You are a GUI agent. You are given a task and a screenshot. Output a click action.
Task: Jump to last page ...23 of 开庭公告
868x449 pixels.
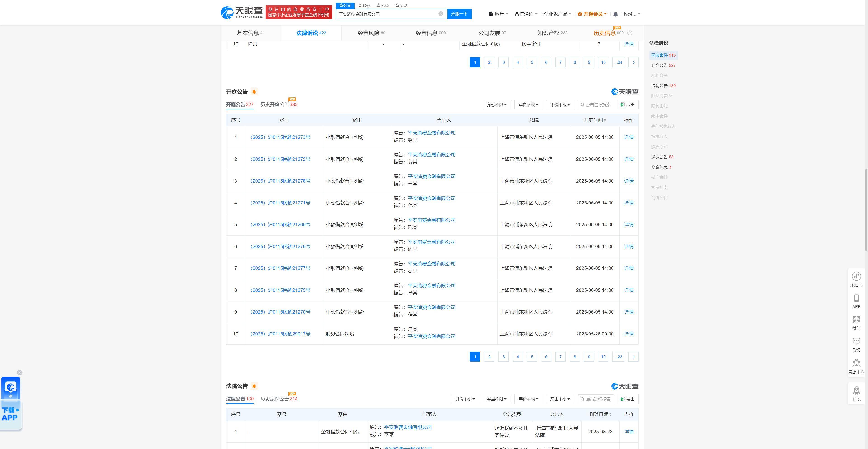(x=618, y=357)
